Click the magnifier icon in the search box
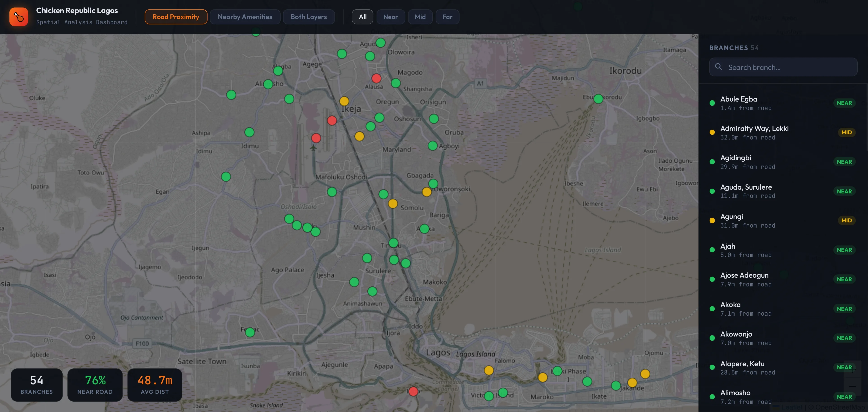 coord(718,67)
